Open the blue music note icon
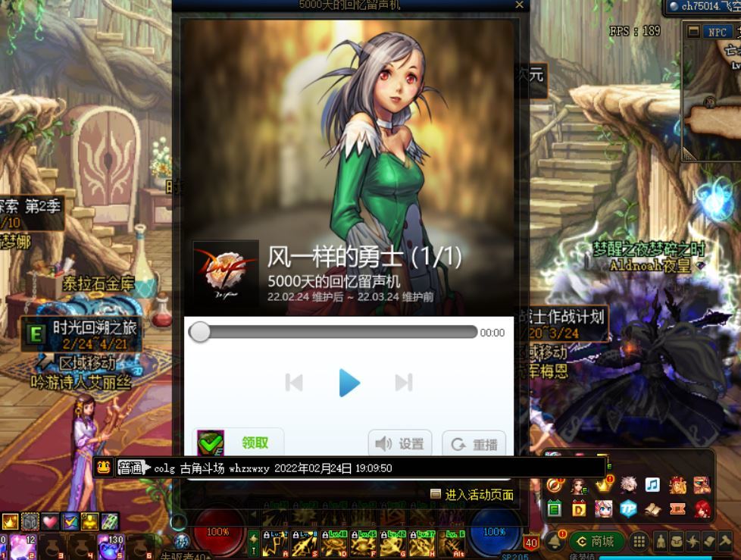Viewport: 741px width, 560px height. tap(652, 485)
